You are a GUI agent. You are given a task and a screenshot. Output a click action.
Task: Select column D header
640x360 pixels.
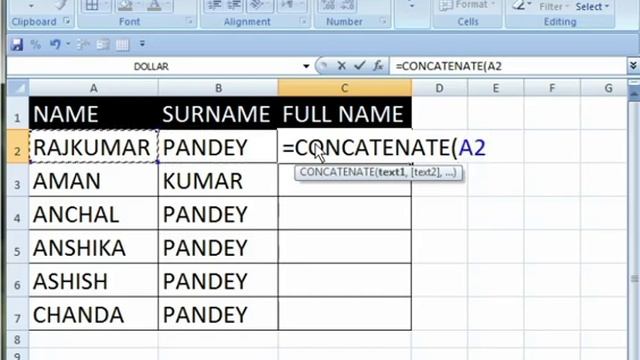click(439, 88)
